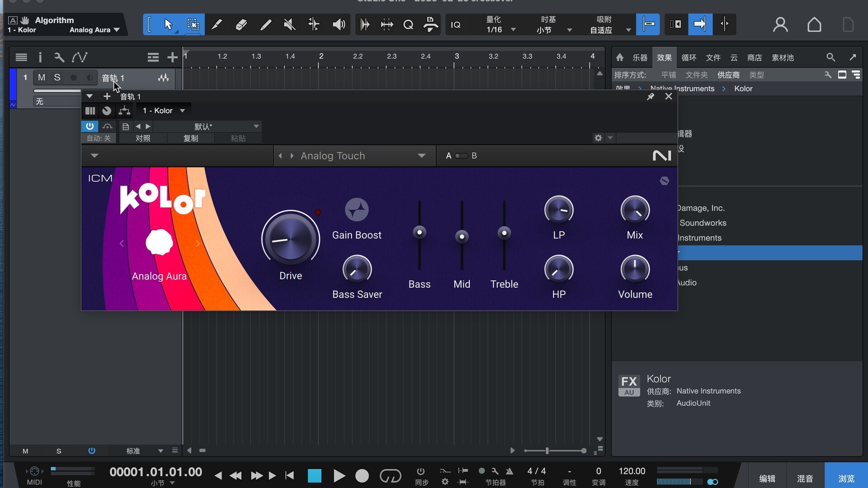The height and width of the screenshot is (488, 868).
Task: Open the browser Home tab icon
Action: pyautogui.click(x=620, y=57)
